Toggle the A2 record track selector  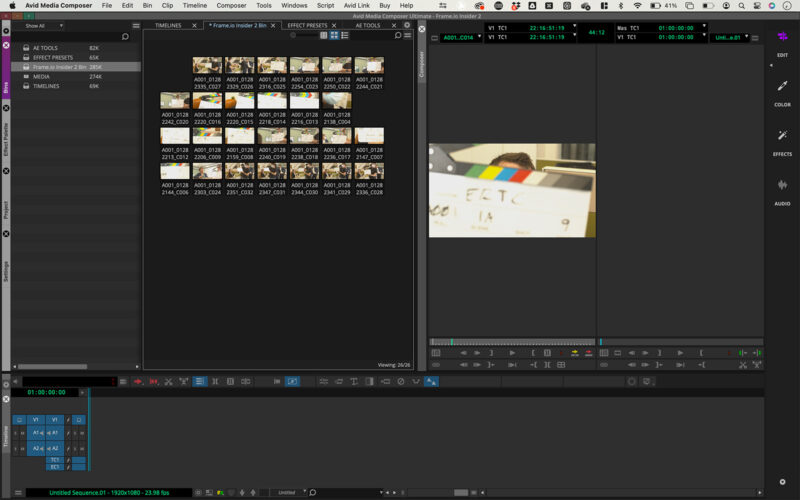click(55, 448)
